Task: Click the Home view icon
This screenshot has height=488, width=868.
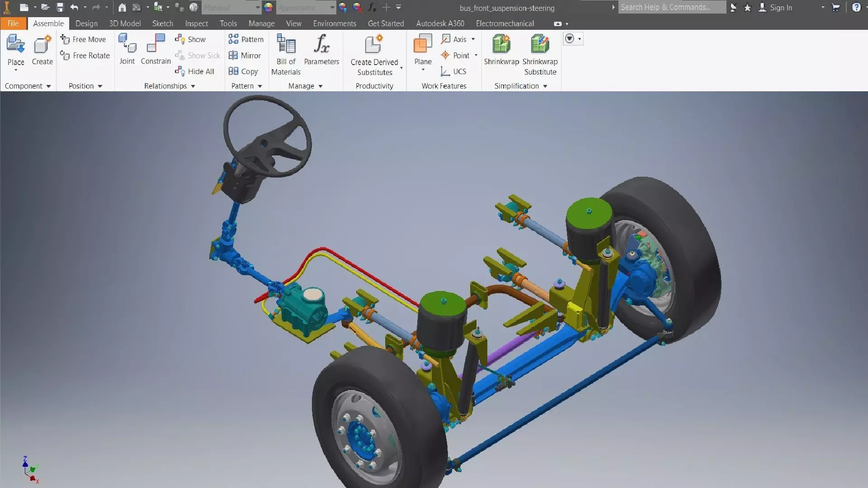Action: [122, 7]
